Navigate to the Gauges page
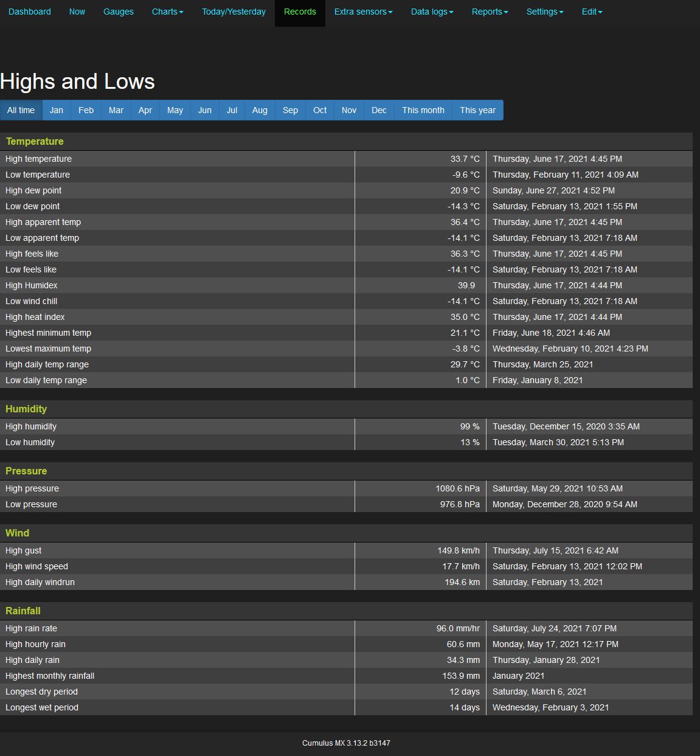The width and height of the screenshot is (700, 756). click(x=119, y=12)
